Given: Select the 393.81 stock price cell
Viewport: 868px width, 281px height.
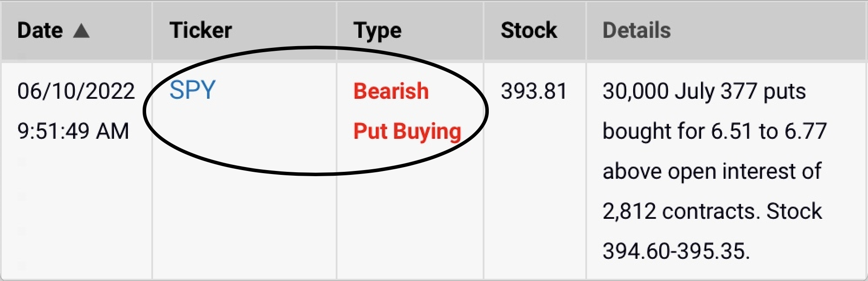Looking at the screenshot, I should click(534, 91).
